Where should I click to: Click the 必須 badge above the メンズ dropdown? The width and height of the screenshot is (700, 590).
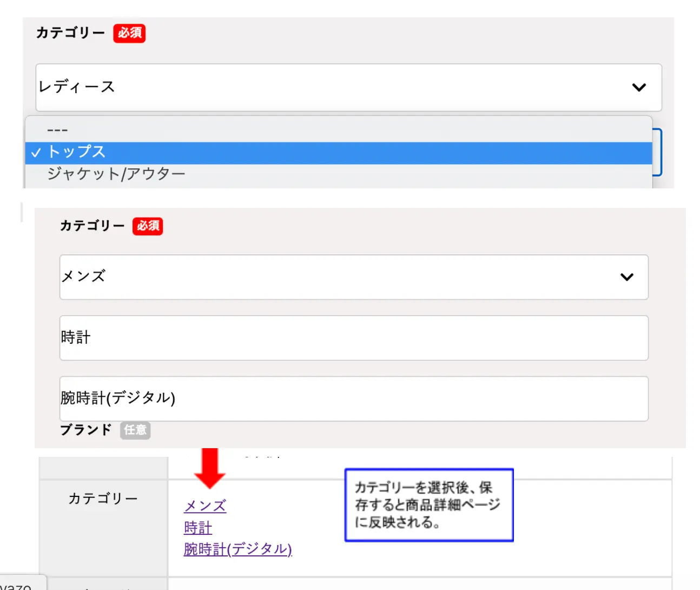[148, 226]
